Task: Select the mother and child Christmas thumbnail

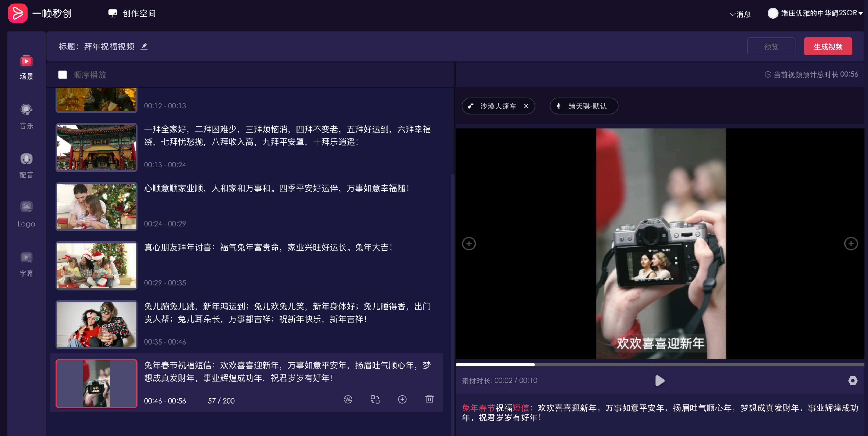Action: (x=96, y=206)
